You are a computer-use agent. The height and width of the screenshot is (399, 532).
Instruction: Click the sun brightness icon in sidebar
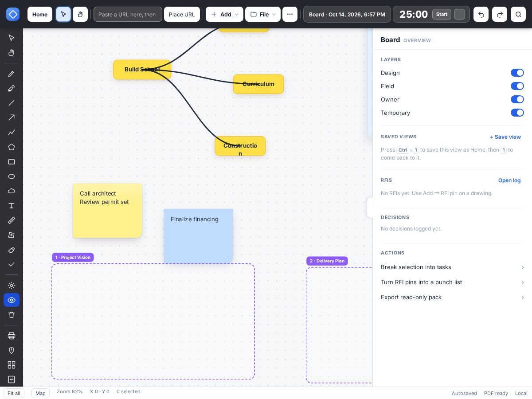(12, 286)
